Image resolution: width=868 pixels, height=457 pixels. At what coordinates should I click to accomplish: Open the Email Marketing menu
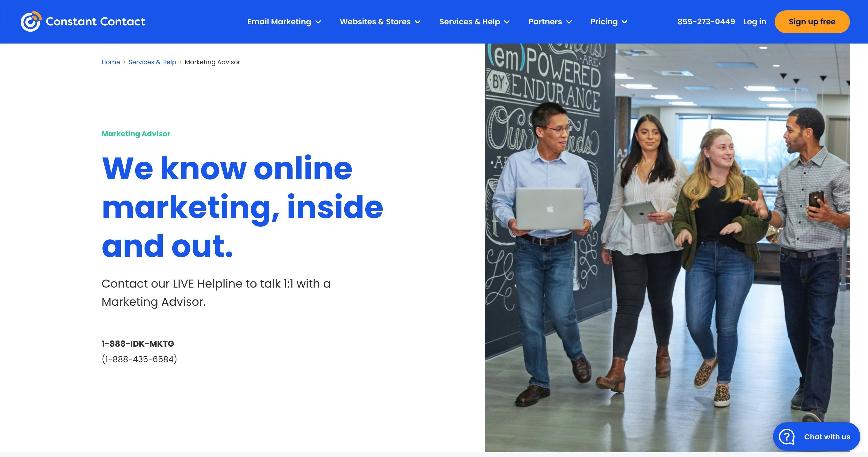coord(279,22)
